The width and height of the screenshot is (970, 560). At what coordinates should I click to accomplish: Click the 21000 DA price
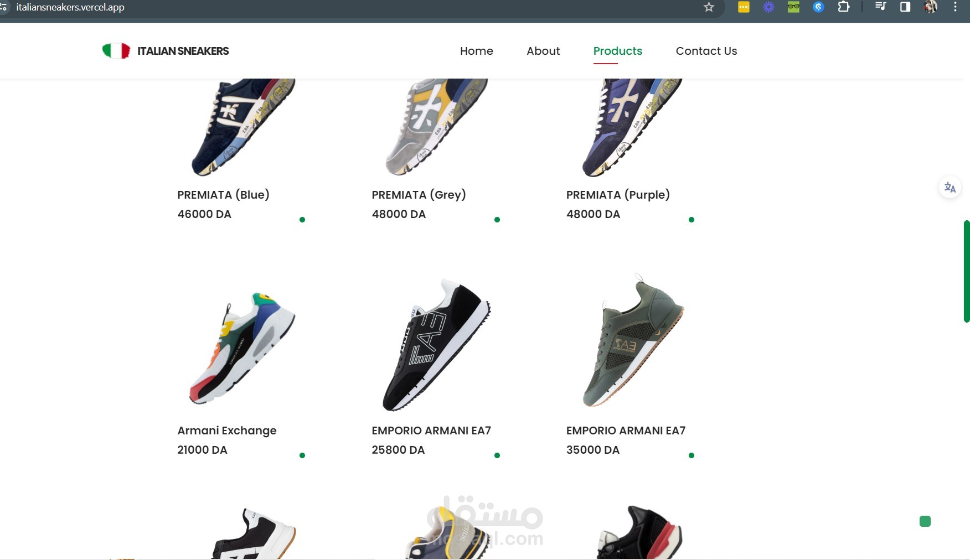[202, 450]
